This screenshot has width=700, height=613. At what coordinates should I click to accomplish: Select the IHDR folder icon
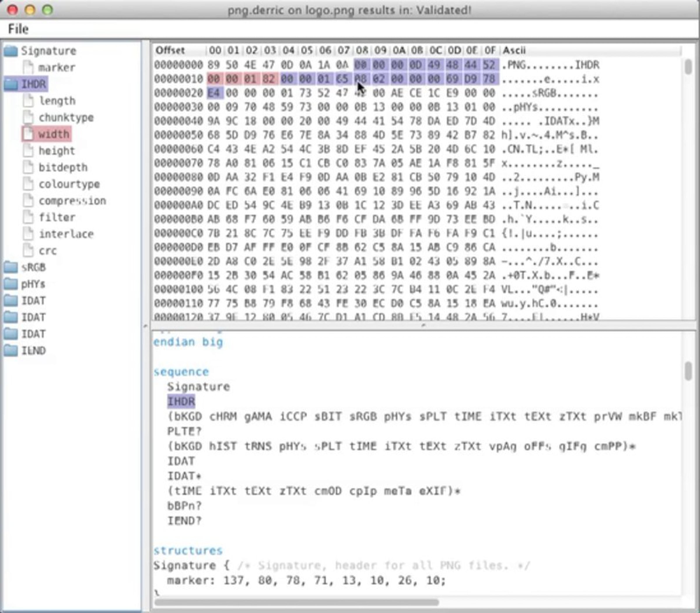tap(11, 84)
